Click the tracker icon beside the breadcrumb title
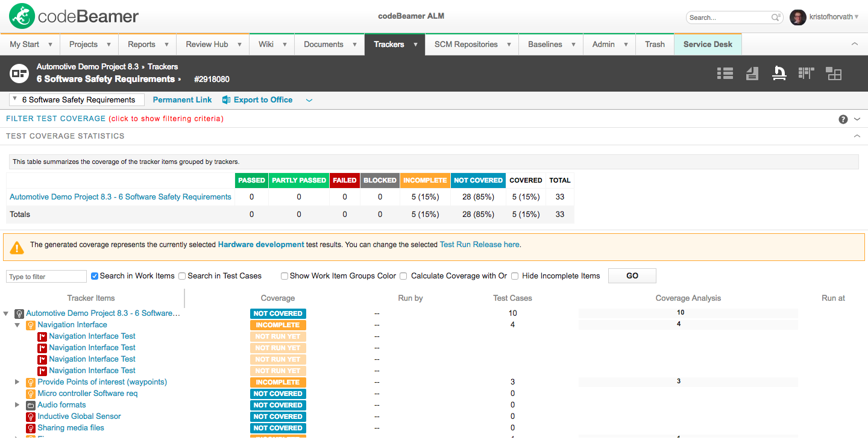 [19, 73]
